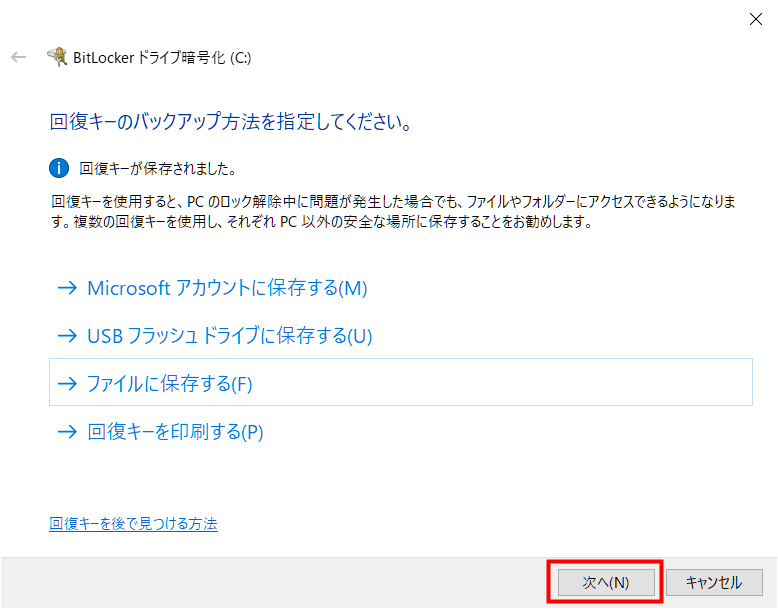
Task: Click the blue information icon beside the saved message
Action: (x=60, y=168)
